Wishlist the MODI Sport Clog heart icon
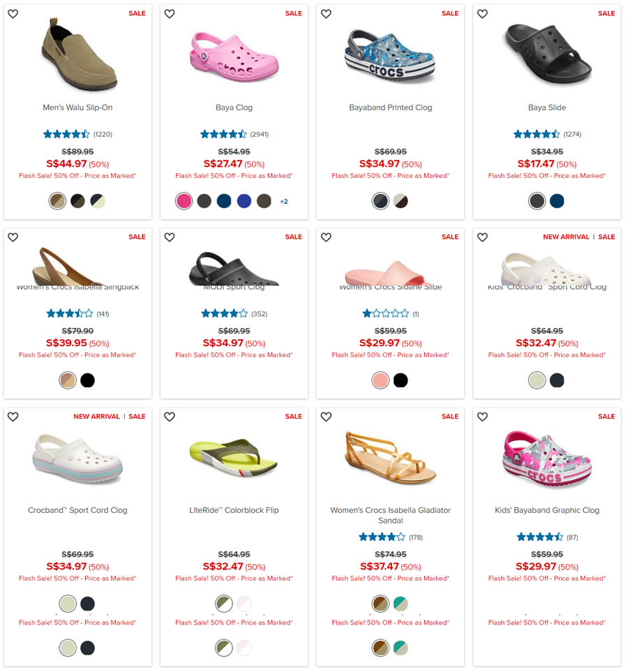Viewport: 628px width, 672px height. (x=170, y=237)
